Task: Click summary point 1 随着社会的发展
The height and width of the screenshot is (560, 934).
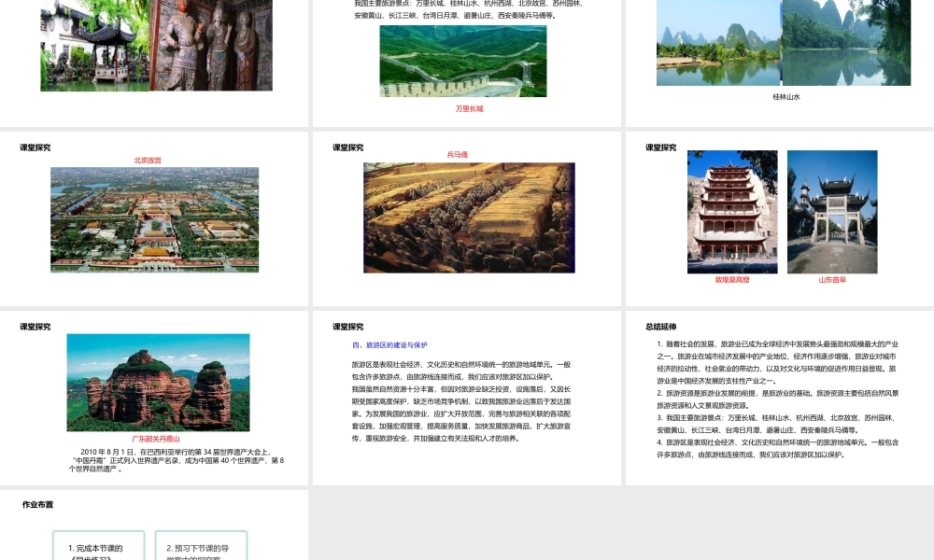Action: (x=777, y=362)
